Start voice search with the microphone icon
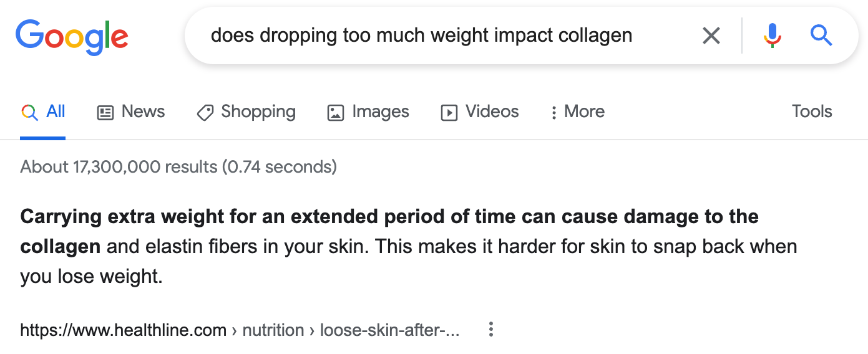Image resolution: width=868 pixels, height=354 pixels. pyautogui.click(x=773, y=36)
